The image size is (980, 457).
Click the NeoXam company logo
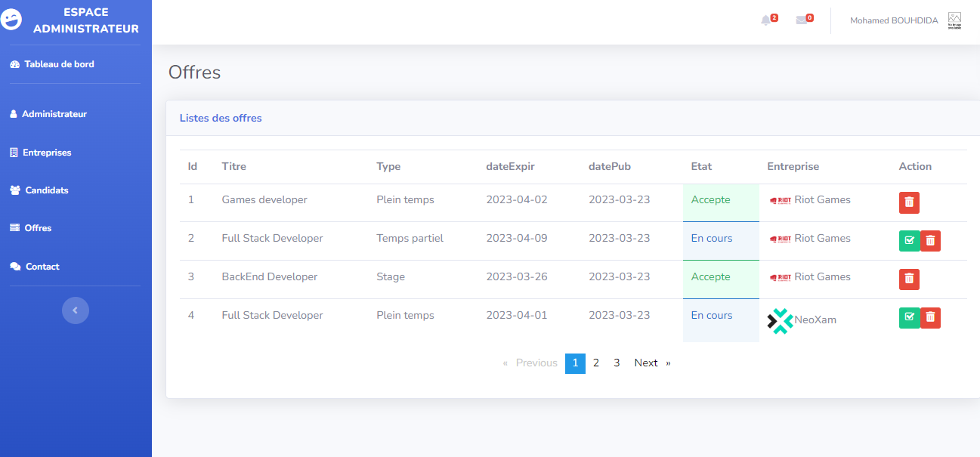tap(780, 321)
